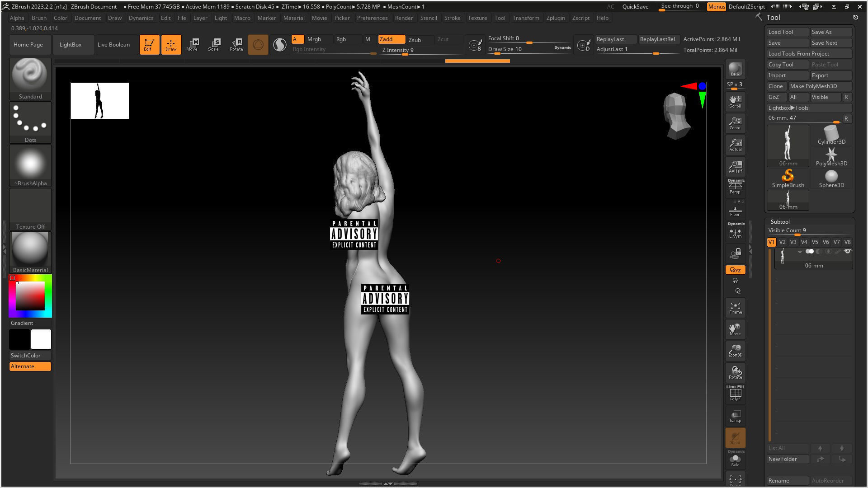Click the AAHalf icon
The height and width of the screenshot is (488, 868).
click(x=735, y=166)
